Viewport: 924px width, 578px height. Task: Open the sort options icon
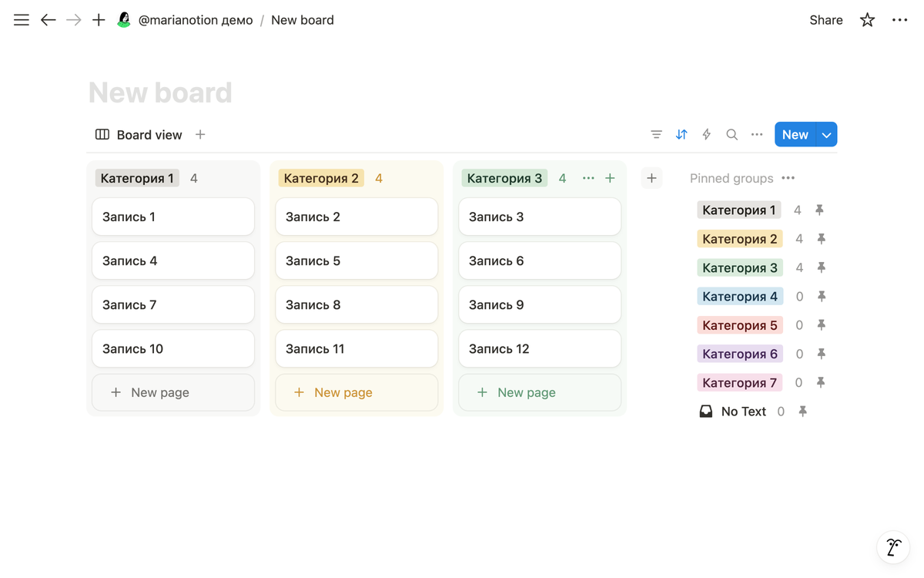click(681, 135)
